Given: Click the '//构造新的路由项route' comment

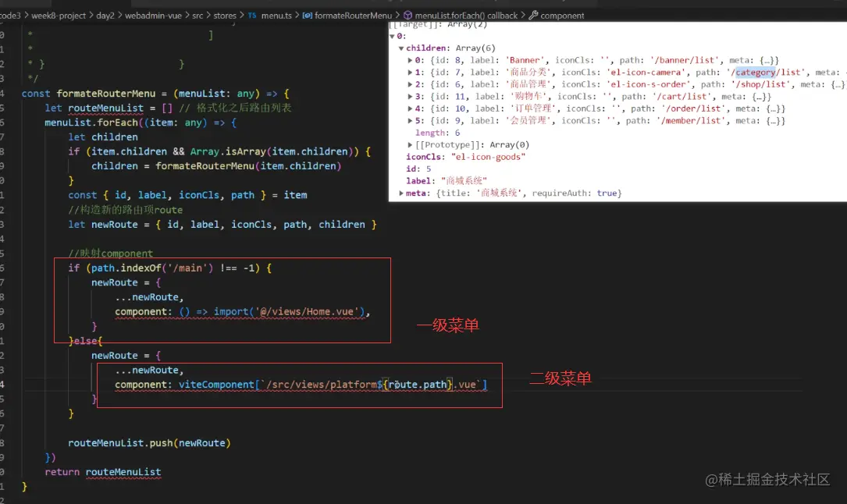Looking at the screenshot, I should (126, 210).
